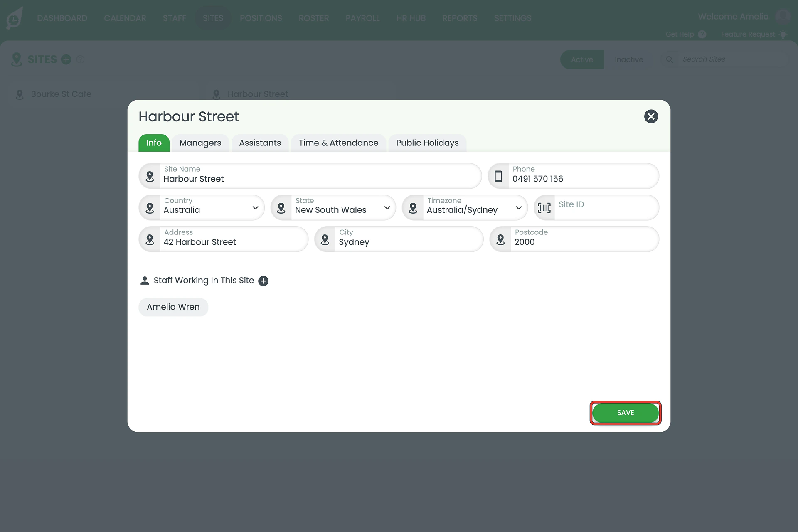
Task: Click the add site plus icon next to SITES
Action: click(x=66, y=59)
